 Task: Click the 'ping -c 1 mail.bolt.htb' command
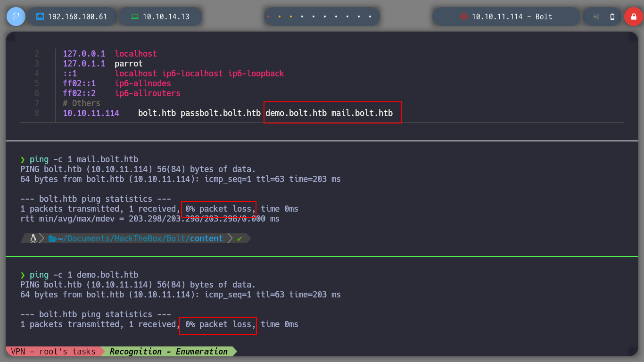[x=84, y=159]
